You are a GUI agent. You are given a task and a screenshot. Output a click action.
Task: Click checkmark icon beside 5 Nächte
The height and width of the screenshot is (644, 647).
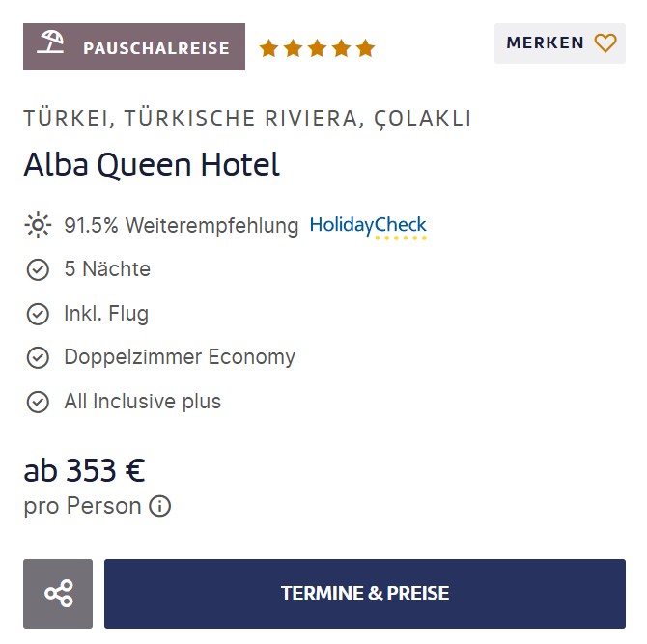38,269
